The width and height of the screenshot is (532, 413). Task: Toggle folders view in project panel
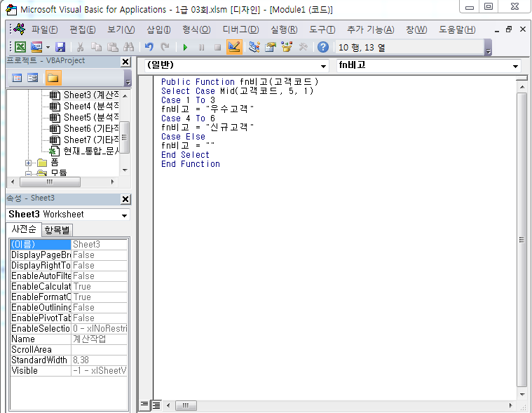53,78
